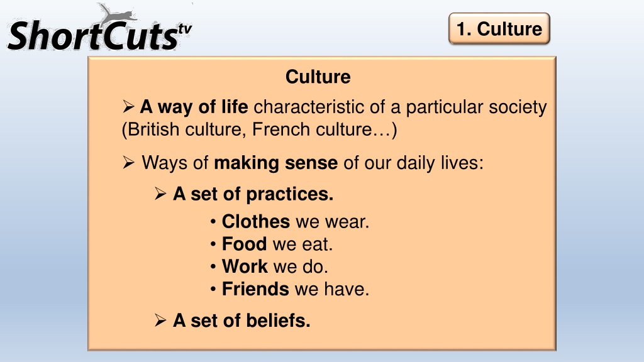Click the bold 'A way of life' text
The width and height of the screenshot is (644, 362).
click(194, 107)
